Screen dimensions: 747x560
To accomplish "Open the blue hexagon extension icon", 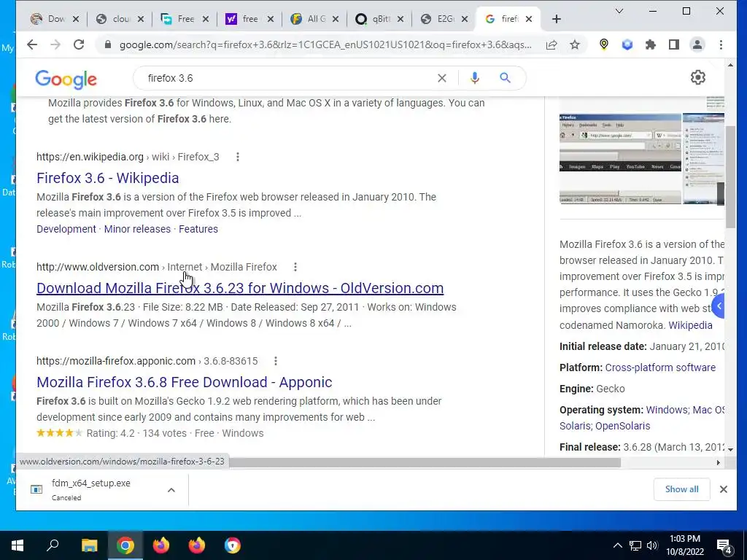I will (627, 44).
